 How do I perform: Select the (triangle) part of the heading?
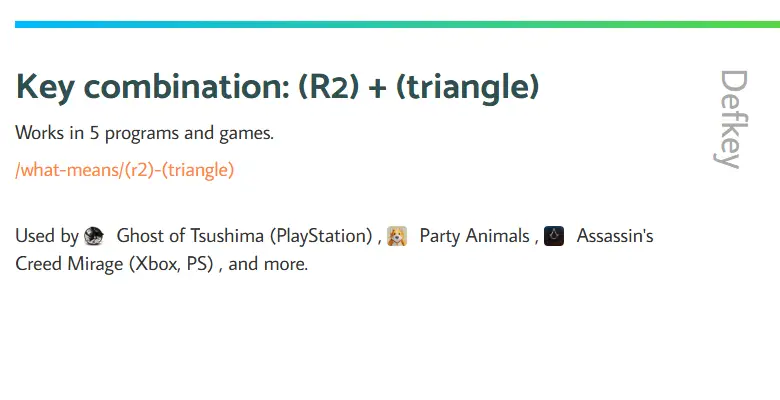468,88
